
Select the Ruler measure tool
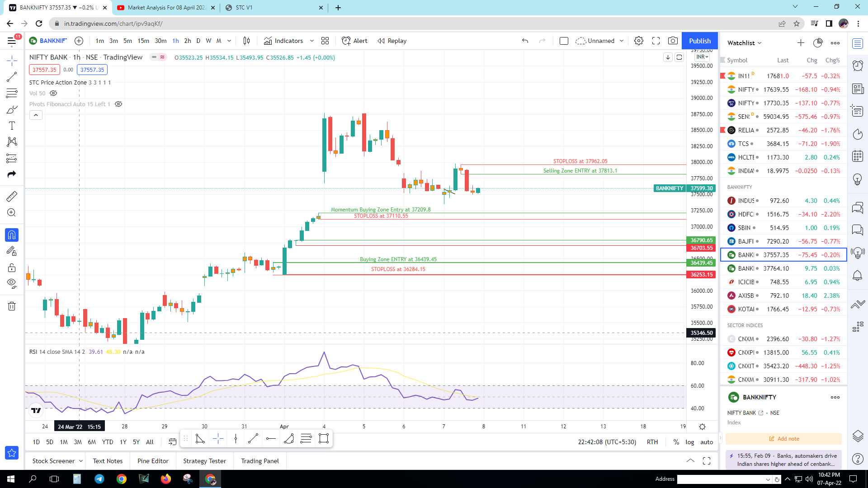pos(12,196)
